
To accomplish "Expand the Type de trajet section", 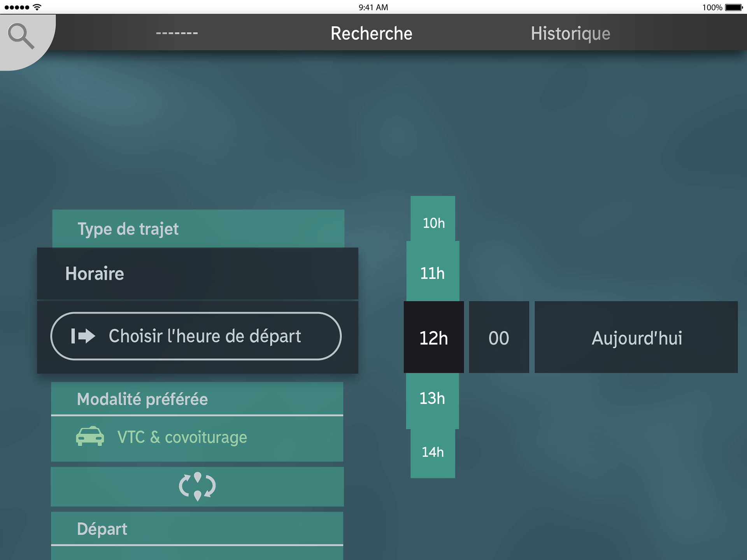I will coord(198,229).
